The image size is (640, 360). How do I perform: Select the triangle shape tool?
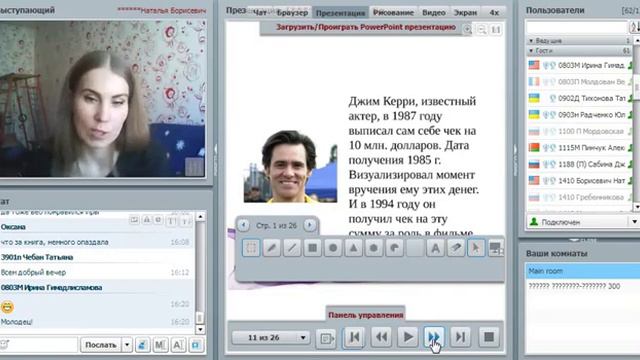353,248
